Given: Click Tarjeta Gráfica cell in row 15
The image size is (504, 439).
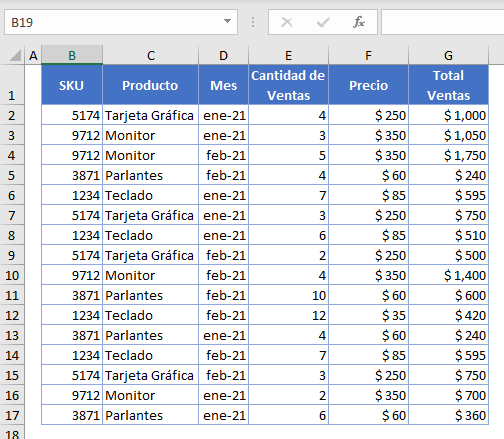Looking at the screenshot, I should click(x=151, y=375).
